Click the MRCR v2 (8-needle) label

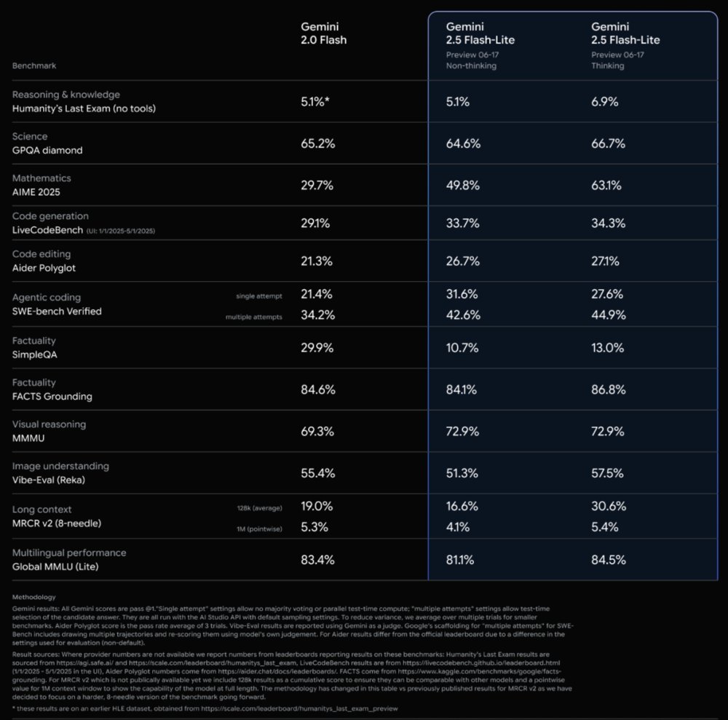tap(56, 523)
